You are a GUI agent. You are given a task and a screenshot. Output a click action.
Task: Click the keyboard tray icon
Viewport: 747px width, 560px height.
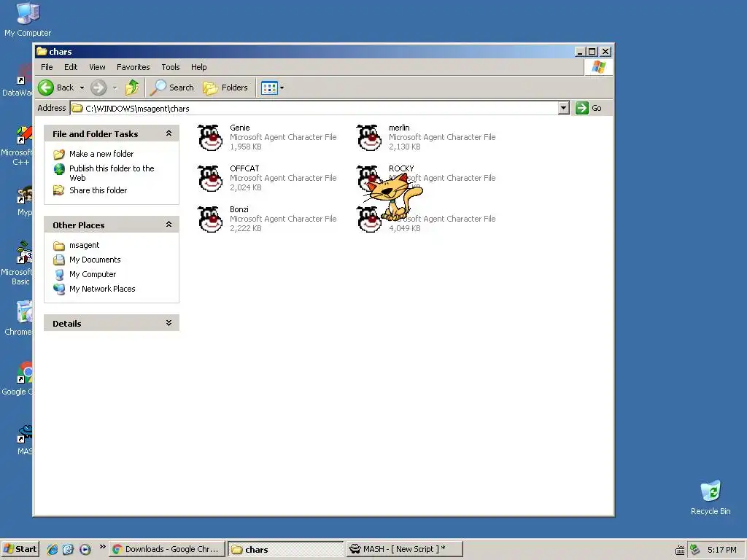pyautogui.click(x=681, y=550)
